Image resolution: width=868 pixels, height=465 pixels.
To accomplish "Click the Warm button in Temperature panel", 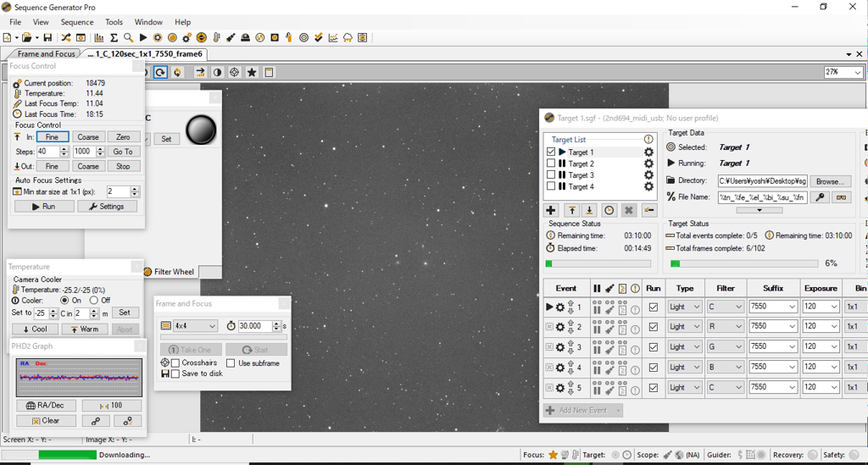I will pos(84,329).
